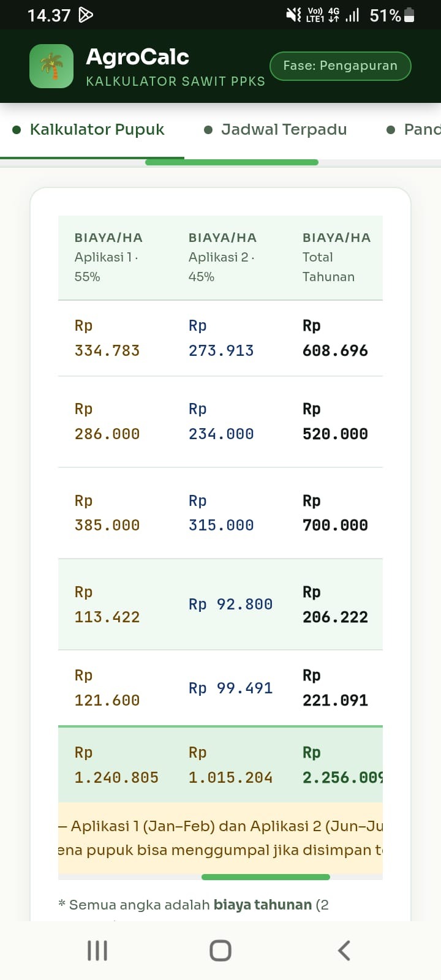Select the Rp 608.696 total tahunan cell

(x=336, y=338)
